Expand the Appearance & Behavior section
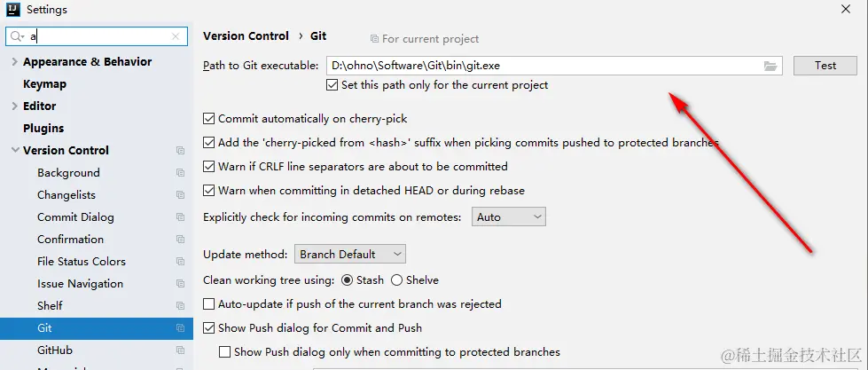This screenshot has height=370, width=868. coord(14,62)
